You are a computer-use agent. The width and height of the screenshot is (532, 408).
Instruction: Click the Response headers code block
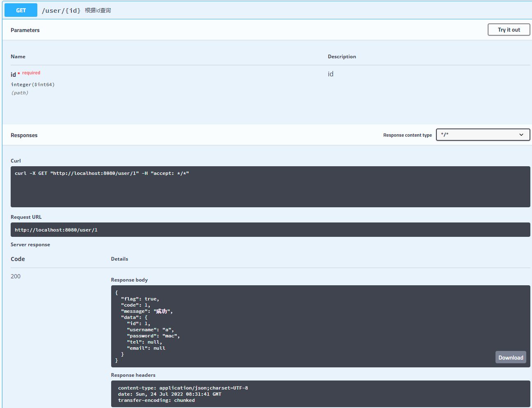pyautogui.click(x=320, y=394)
